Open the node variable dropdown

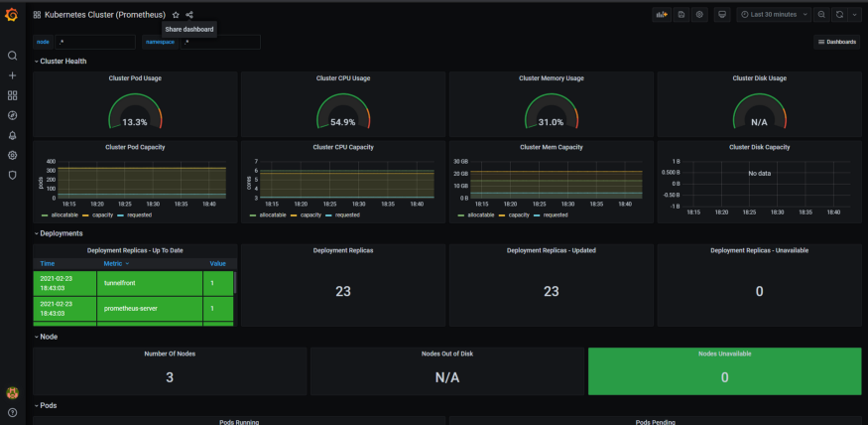pyautogui.click(x=95, y=42)
